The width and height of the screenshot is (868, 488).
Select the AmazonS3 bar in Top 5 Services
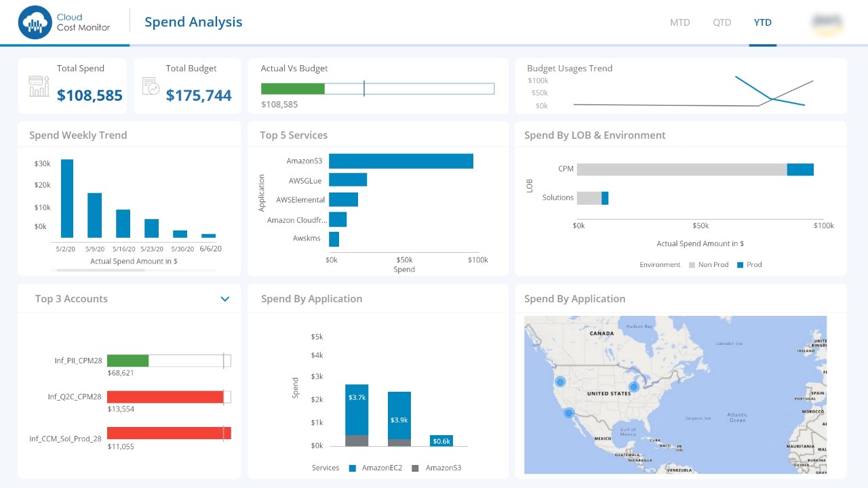401,161
